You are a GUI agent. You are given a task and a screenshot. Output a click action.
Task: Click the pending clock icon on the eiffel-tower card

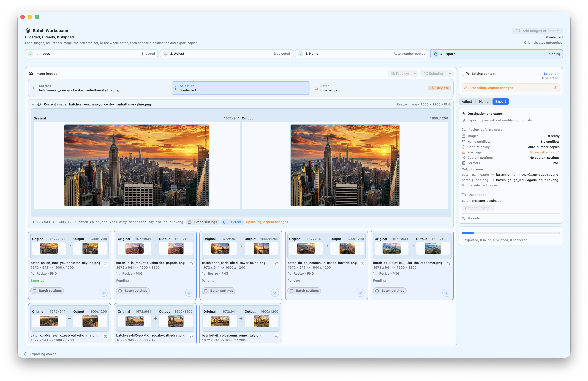click(x=277, y=264)
